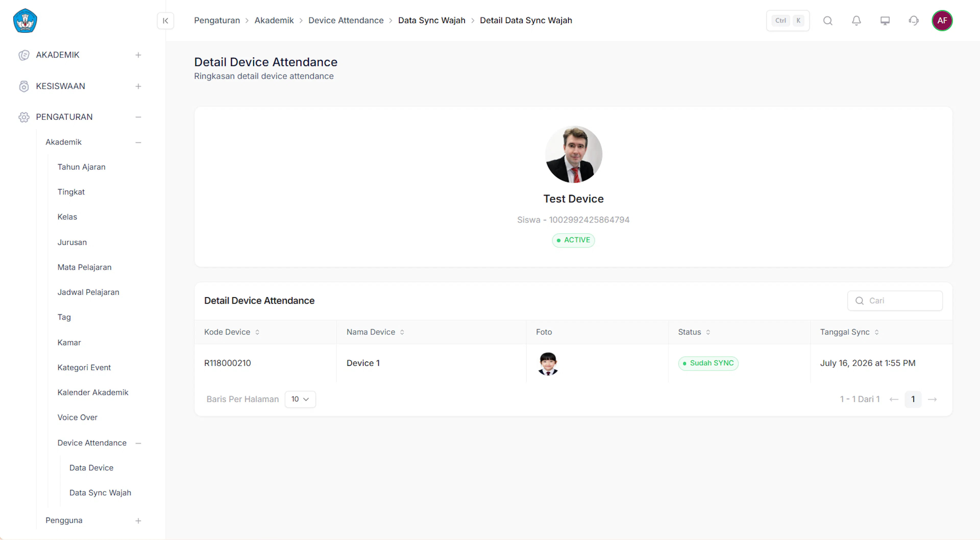Open the Device 1 face photo thumbnail

click(548, 363)
